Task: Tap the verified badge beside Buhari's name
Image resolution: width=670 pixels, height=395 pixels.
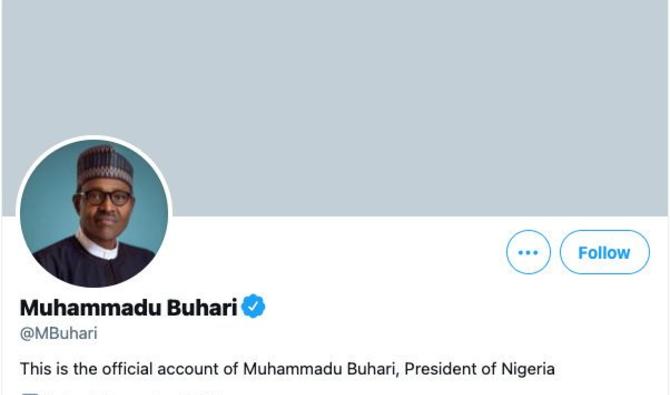Action: [x=253, y=306]
